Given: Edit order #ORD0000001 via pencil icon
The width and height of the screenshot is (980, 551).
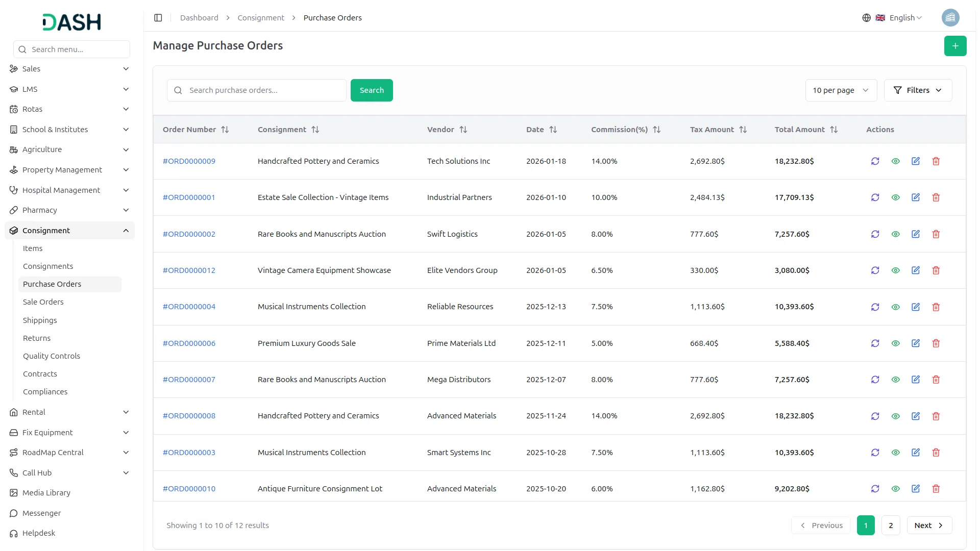Looking at the screenshot, I should (x=915, y=197).
